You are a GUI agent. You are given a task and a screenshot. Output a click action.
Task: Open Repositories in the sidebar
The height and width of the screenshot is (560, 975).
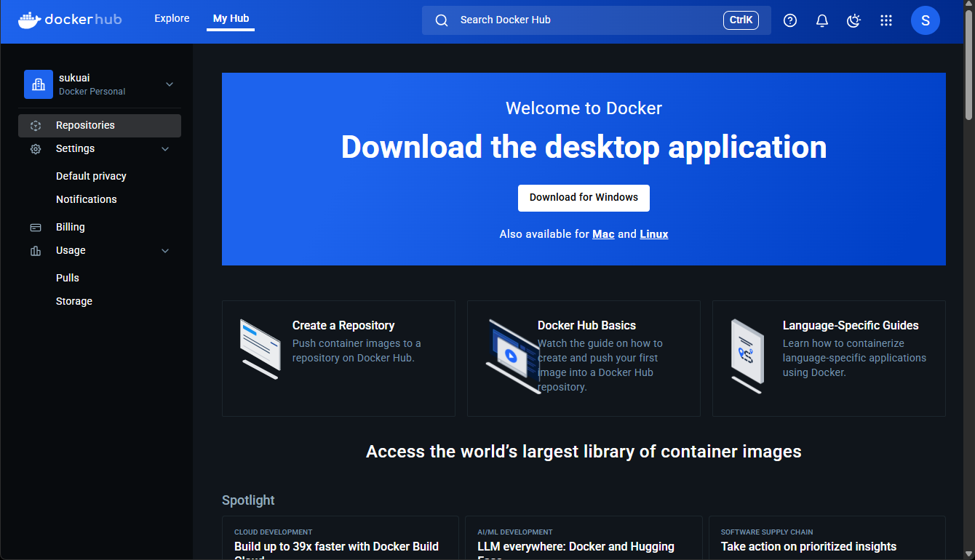(100, 126)
